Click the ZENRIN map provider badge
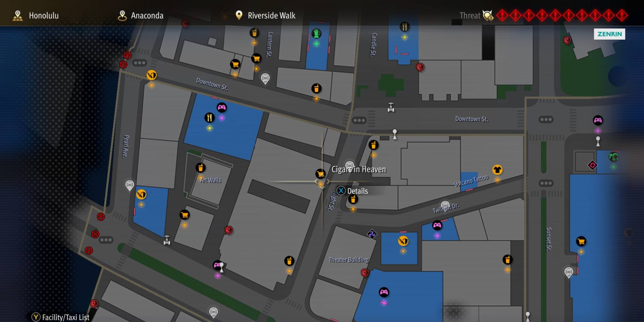This screenshot has width=644, height=322. pos(610,34)
